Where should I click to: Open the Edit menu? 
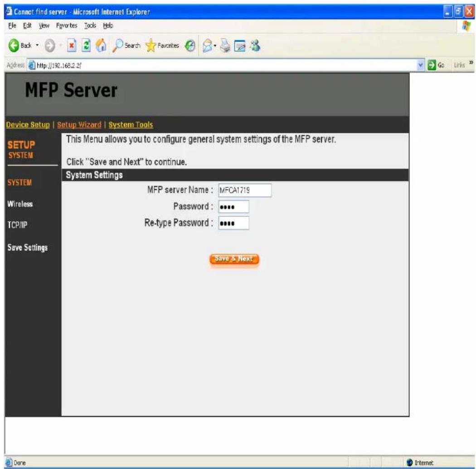click(x=27, y=25)
